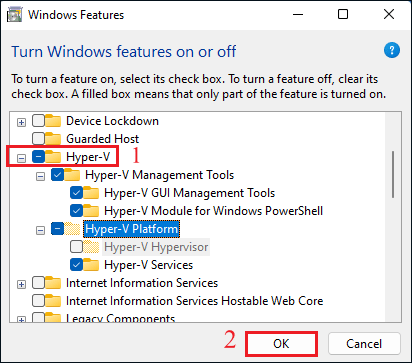Select the top-level Hyper-V label
This screenshot has height=363, width=412.
tap(88, 157)
